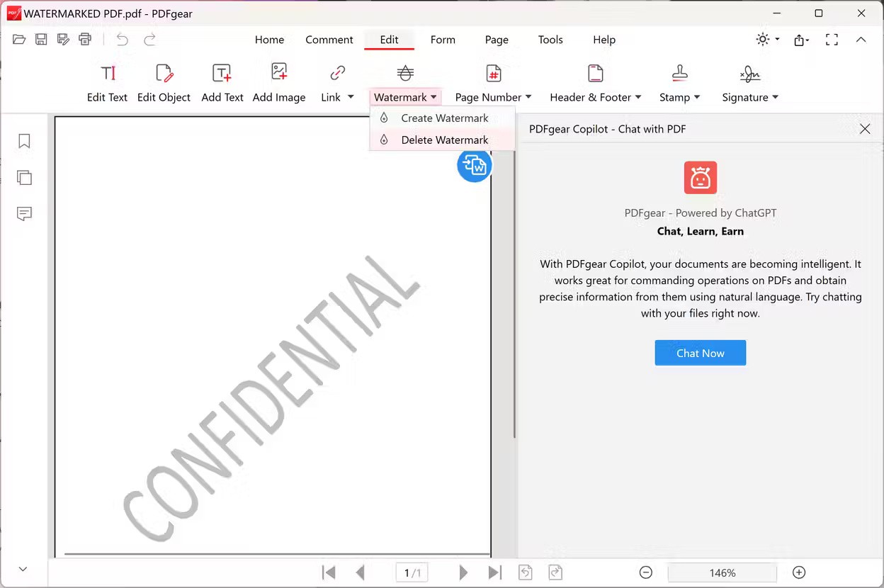
Task: Expand the Signature dropdown
Action: pyautogui.click(x=749, y=97)
